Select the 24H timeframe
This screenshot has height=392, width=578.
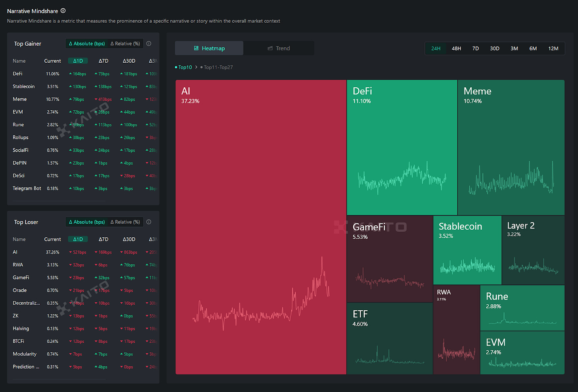[x=436, y=48]
